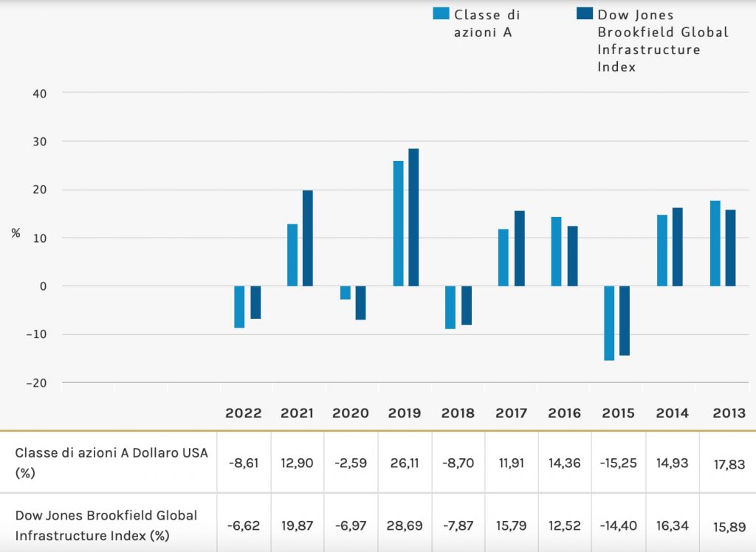Click the 2013 light blue Classe A bar
The width and height of the screenshot is (756, 552).
click(715, 243)
